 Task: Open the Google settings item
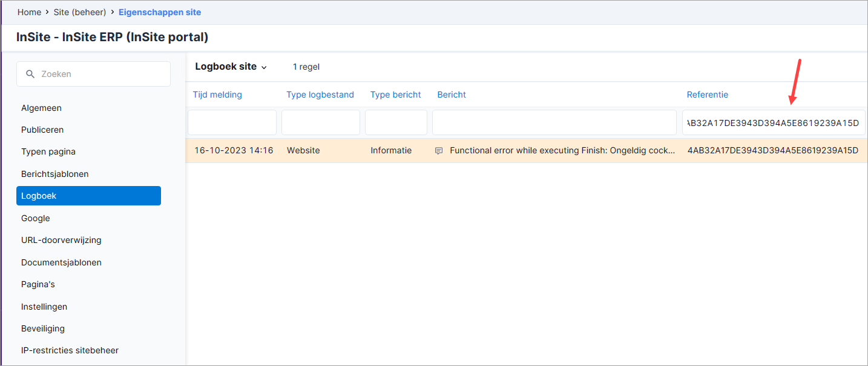click(x=36, y=218)
